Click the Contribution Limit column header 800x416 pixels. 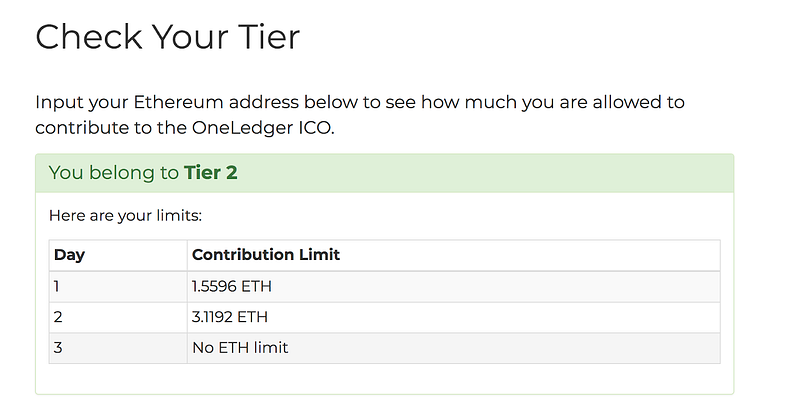point(454,255)
